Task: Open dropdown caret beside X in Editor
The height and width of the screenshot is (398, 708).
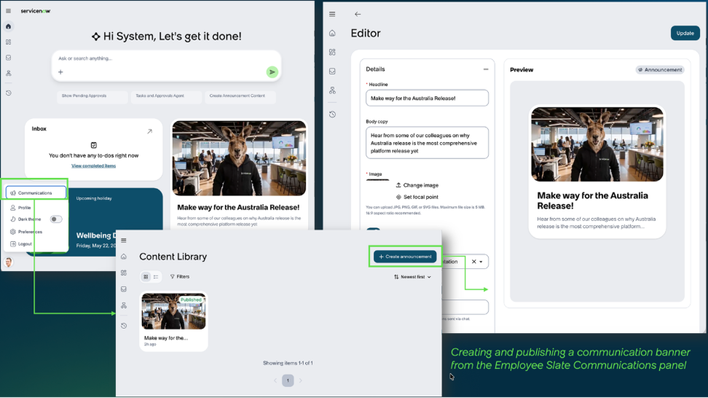Action: [481, 262]
